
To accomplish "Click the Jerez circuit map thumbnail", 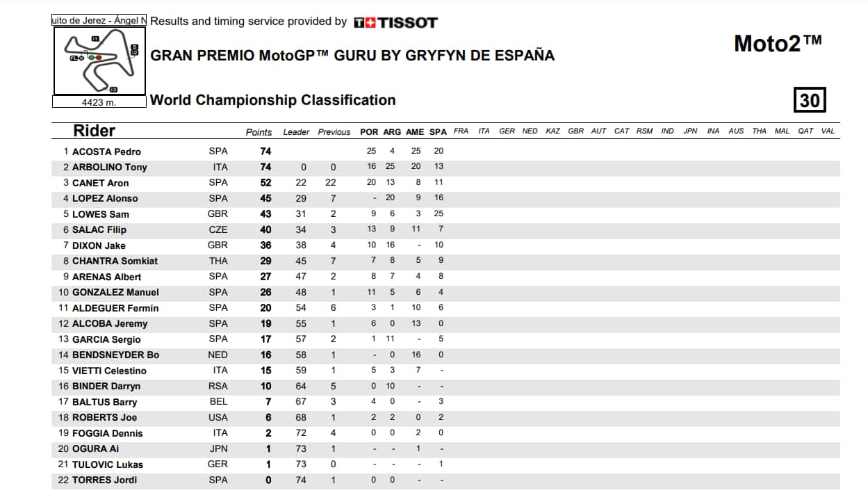I will tap(99, 61).
